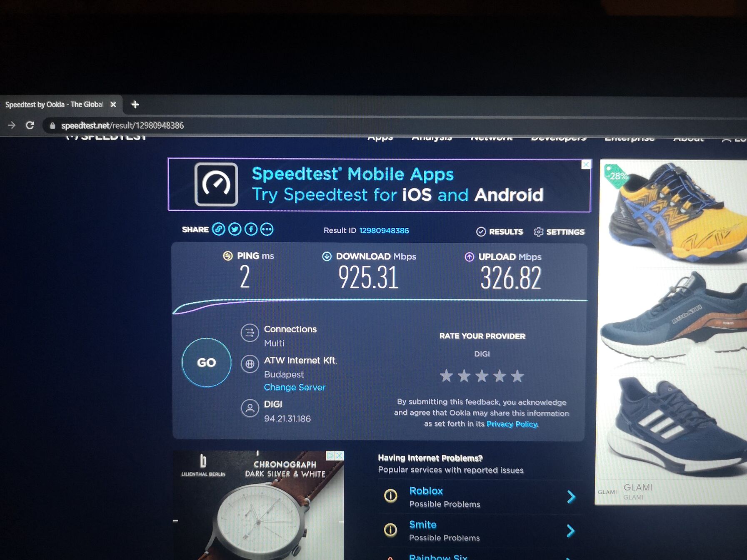Rate DIGI with the fifth star
The width and height of the screenshot is (747, 560).
[x=517, y=376]
